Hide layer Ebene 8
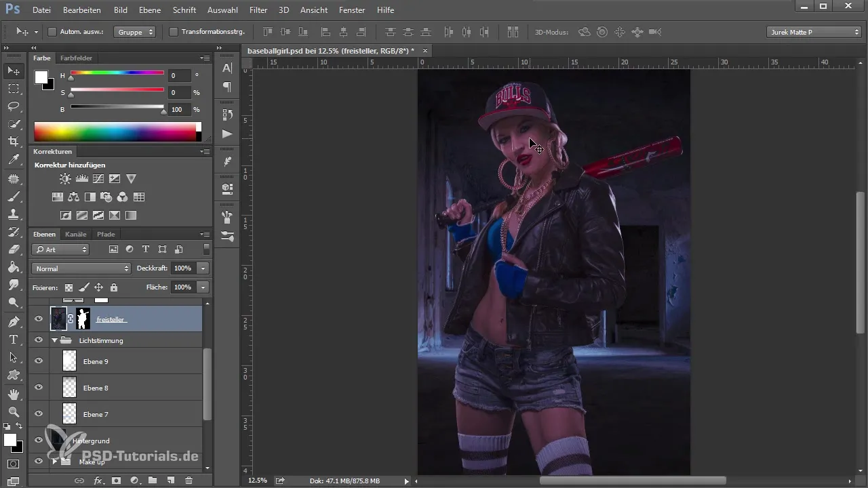 (39, 388)
